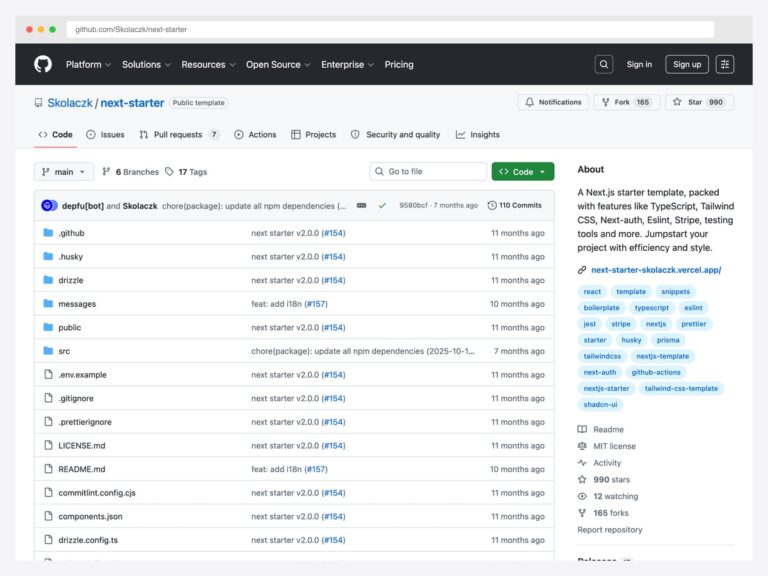Star the repository with the Star button

(699, 102)
